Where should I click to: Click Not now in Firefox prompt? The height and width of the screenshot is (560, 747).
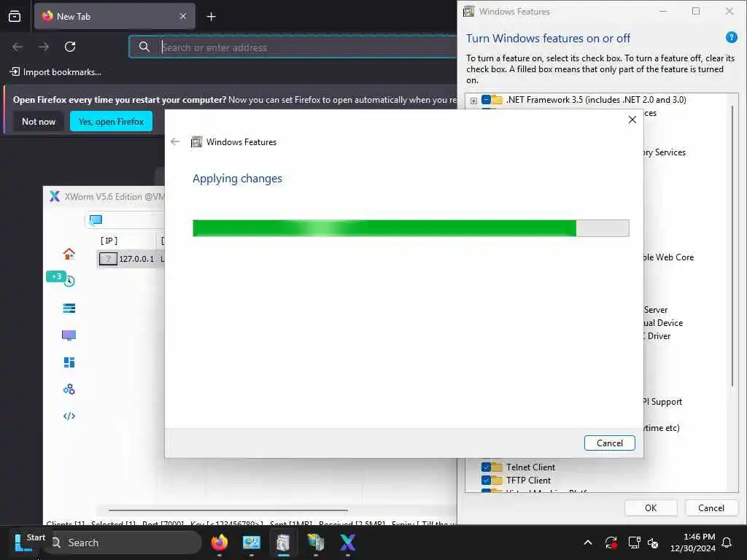point(39,122)
